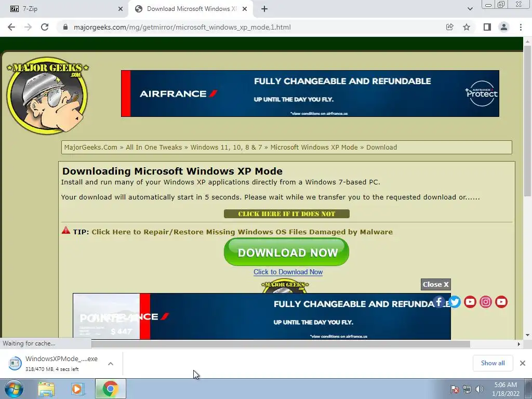Open Windows 11, 10, 8 & 7 breadcrumb
This screenshot has height=399, width=532.
(x=226, y=147)
